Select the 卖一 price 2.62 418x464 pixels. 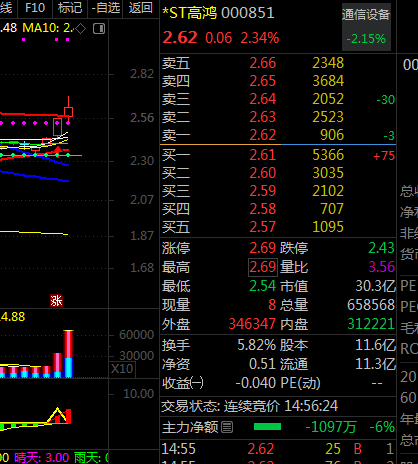pyautogui.click(x=263, y=135)
